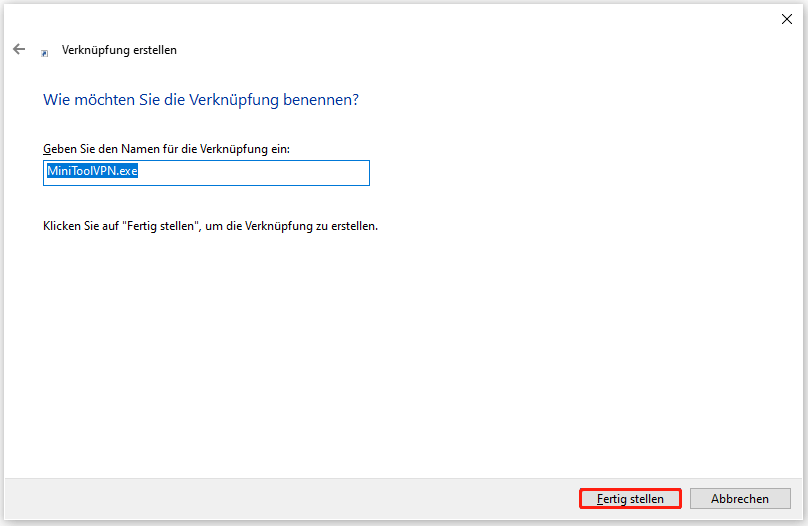The height and width of the screenshot is (526, 808).
Task: Close the Verknüpfung erstellen dialog
Action: tap(786, 19)
